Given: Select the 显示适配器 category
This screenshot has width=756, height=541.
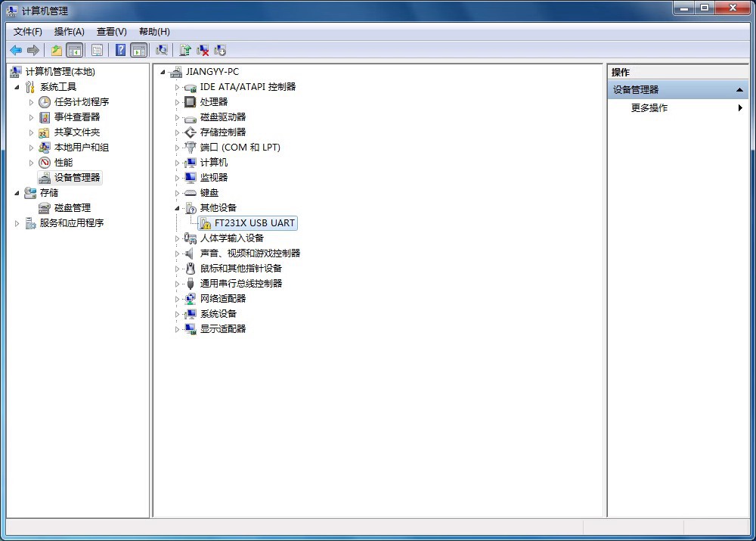Looking at the screenshot, I should [x=223, y=328].
